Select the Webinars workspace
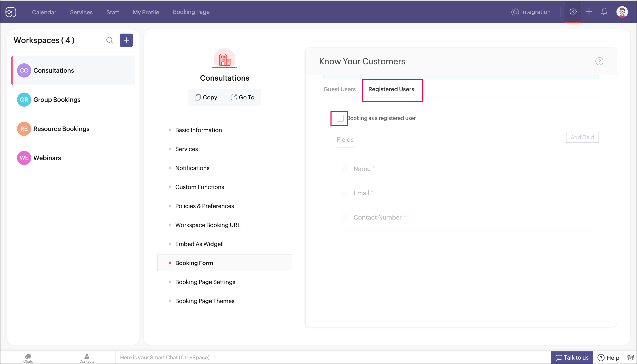Viewport: 637px width, 364px height. pos(47,158)
